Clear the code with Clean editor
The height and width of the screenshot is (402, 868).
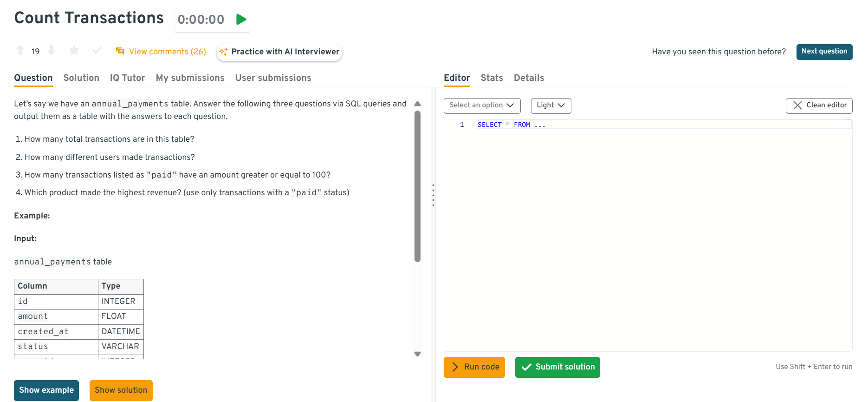819,105
